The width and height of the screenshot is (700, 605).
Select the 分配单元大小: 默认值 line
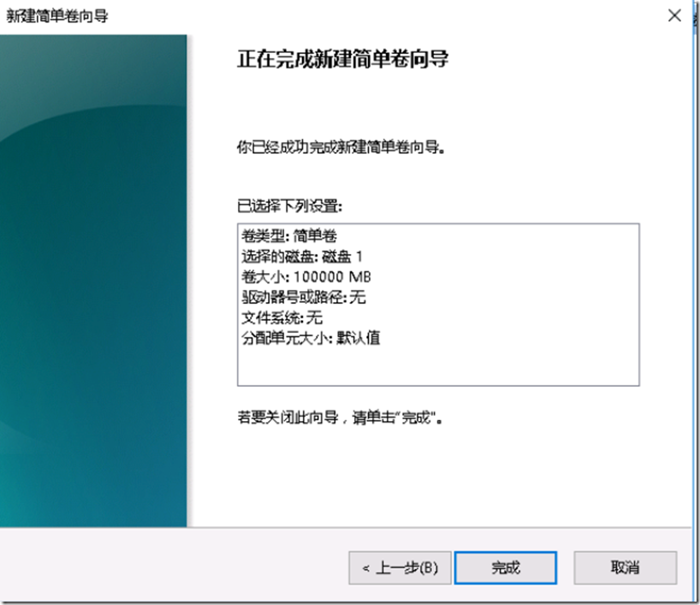pos(311,338)
